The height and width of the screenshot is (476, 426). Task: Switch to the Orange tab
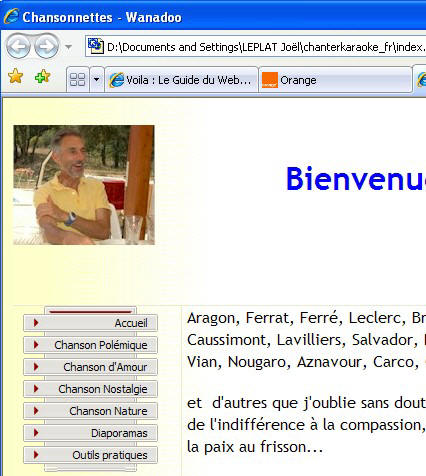[335, 80]
